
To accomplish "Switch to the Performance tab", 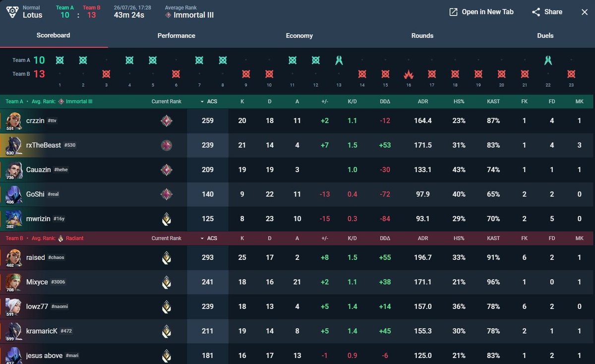I will (x=176, y=36).
